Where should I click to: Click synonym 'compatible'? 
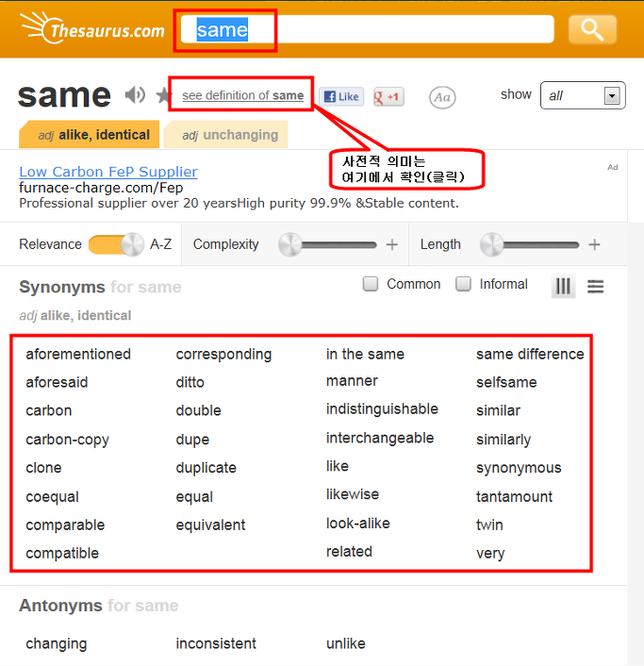pos(62,554)
